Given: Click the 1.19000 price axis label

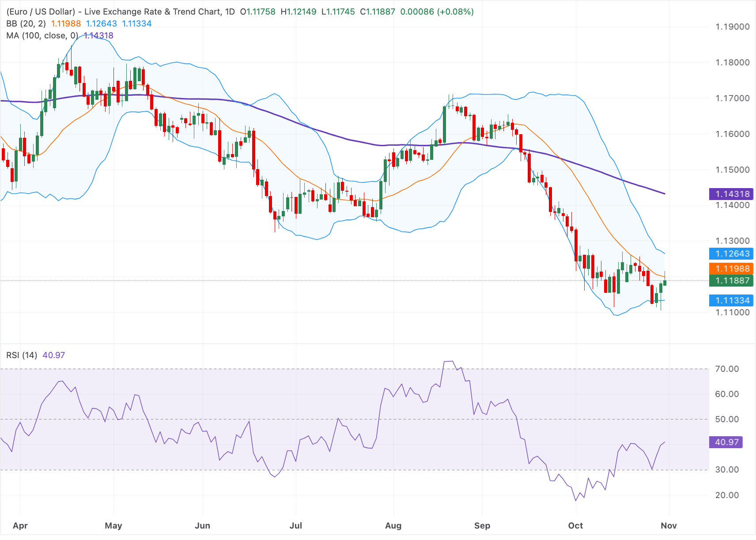Looking at the screenshot, I should pyautogui.click(x=733, y=26).
